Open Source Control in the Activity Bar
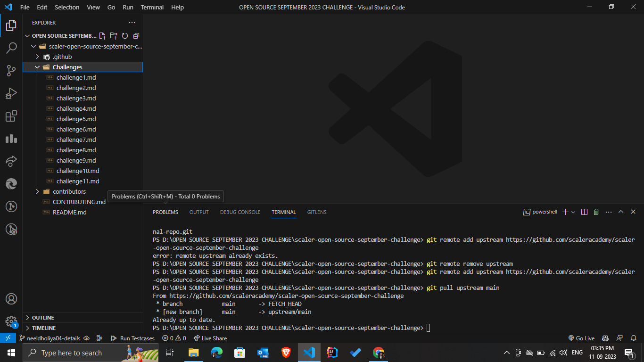 tap(11, 70)
